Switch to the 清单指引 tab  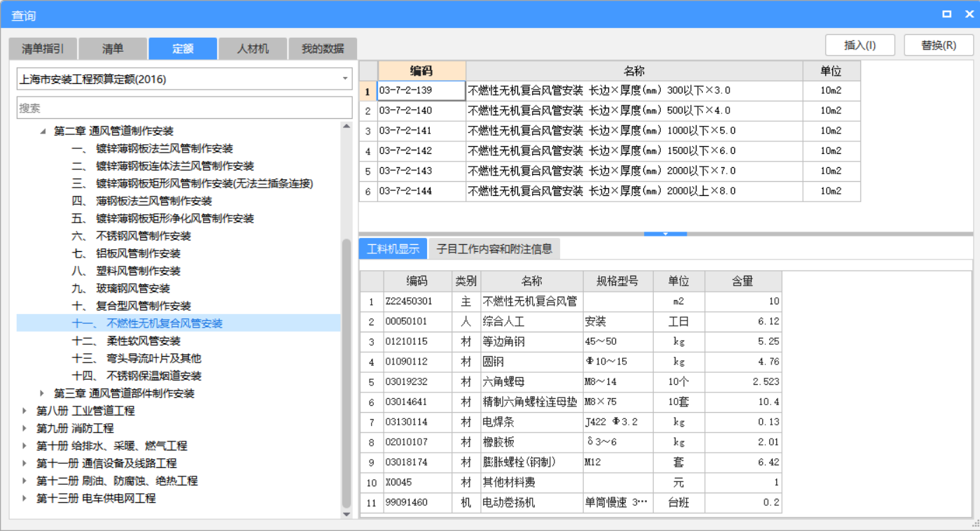[43, 48]
